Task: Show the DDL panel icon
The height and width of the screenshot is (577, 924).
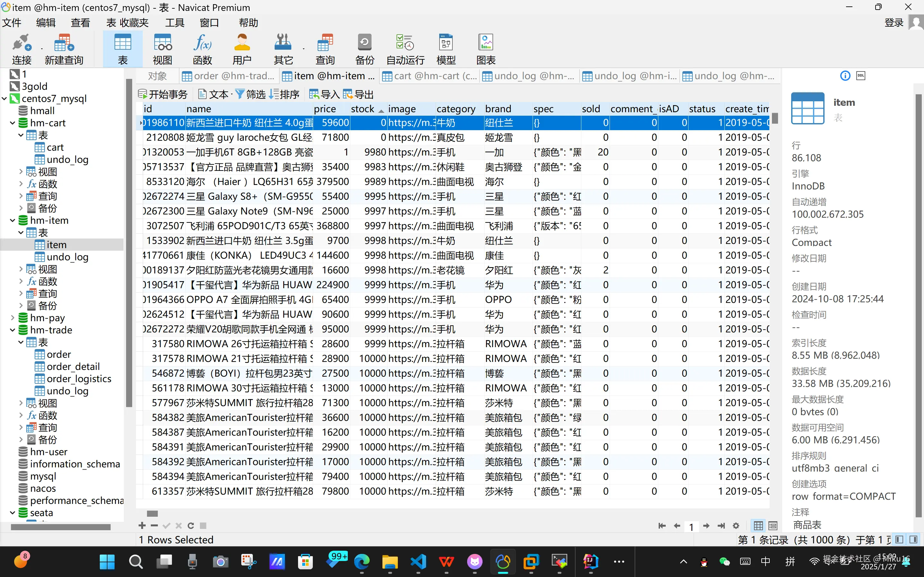Action: tap(860, 76)
